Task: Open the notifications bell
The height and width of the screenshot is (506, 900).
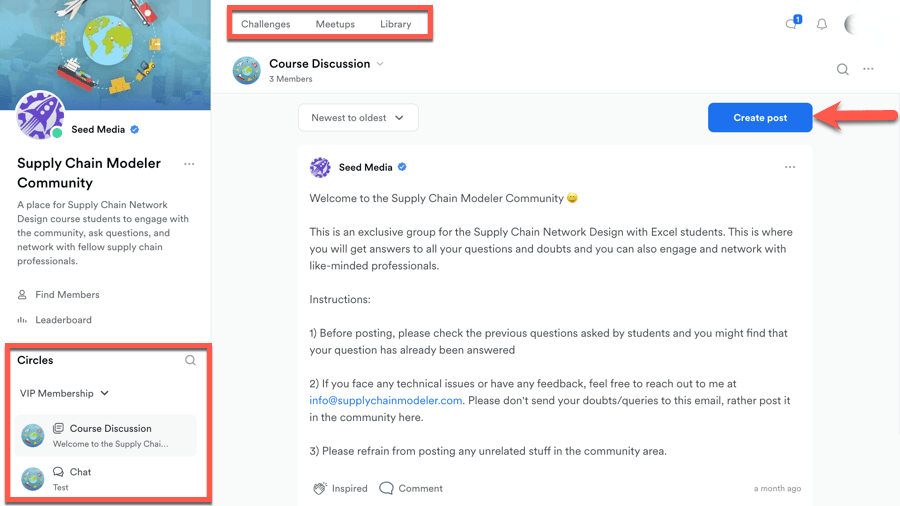Action: [x=822, y=24]
